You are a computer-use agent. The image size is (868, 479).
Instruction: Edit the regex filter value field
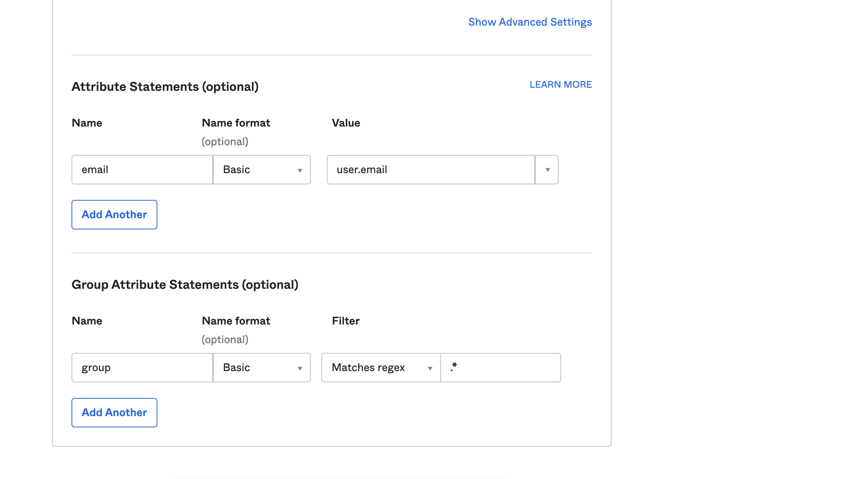tap(500, 368)
